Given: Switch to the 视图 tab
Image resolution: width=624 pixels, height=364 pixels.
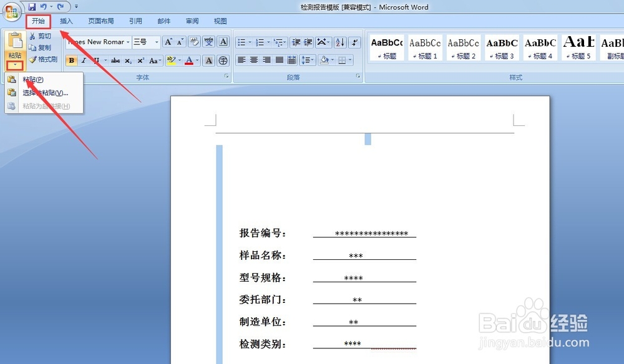Looking at the screenshot, I should click(220, 21).
